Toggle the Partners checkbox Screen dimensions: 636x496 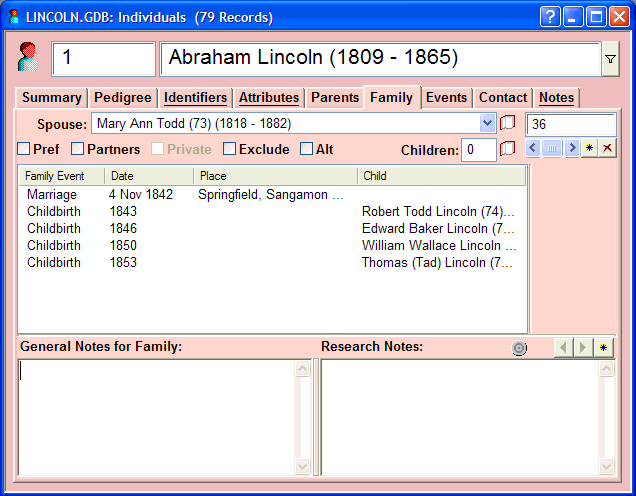point(78,149)
